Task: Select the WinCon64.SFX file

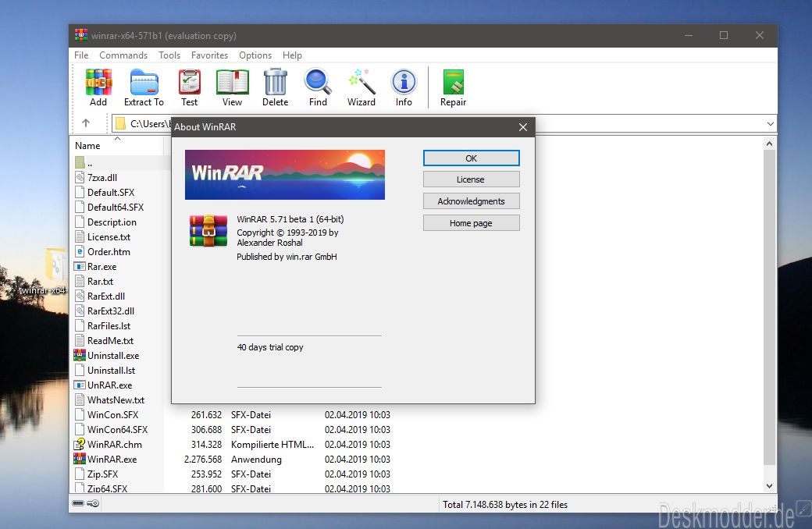Action: (x=118, y=430)
